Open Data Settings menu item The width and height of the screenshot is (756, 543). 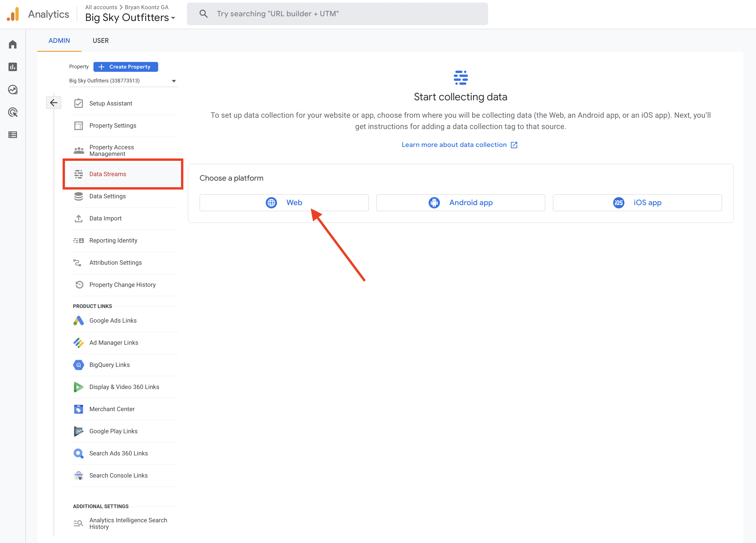(124, 196)
